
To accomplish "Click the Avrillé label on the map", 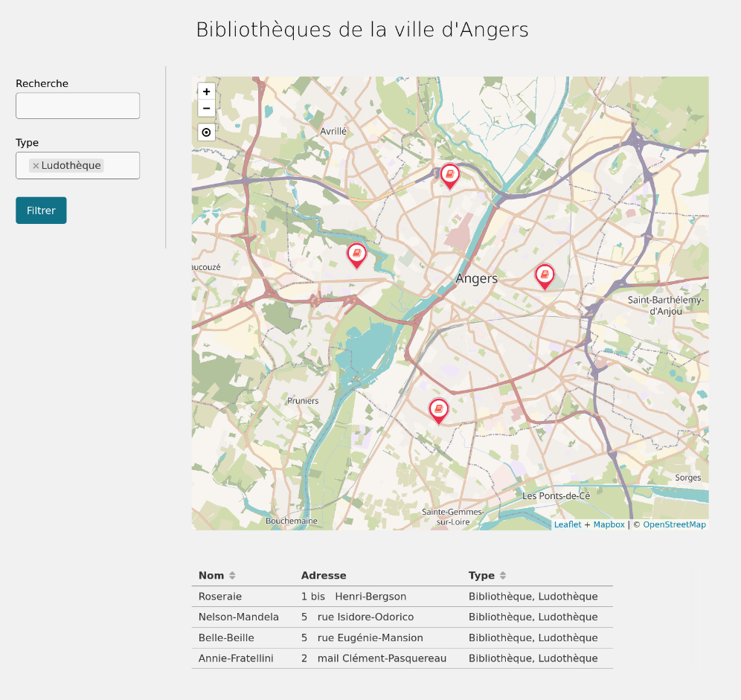I will point(333,132).
